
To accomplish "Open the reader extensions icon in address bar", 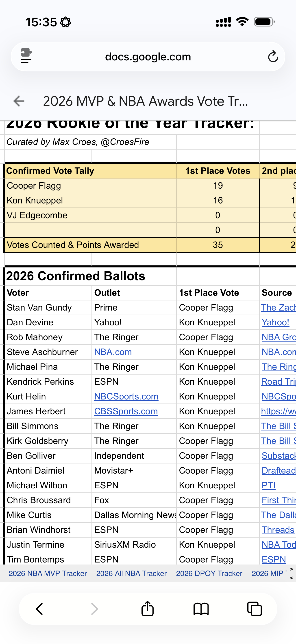I will tap(26, 56).
